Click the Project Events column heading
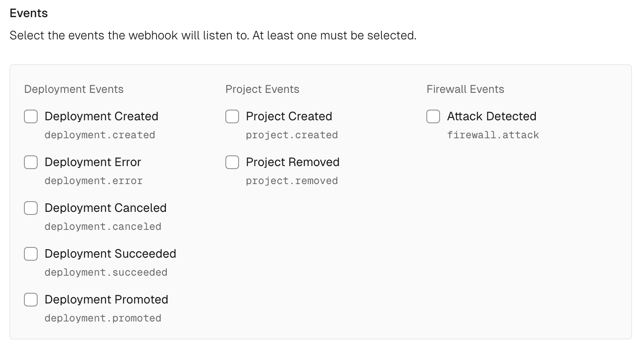Viewport: 644px width, 351px height. click(x=262, y=89)
